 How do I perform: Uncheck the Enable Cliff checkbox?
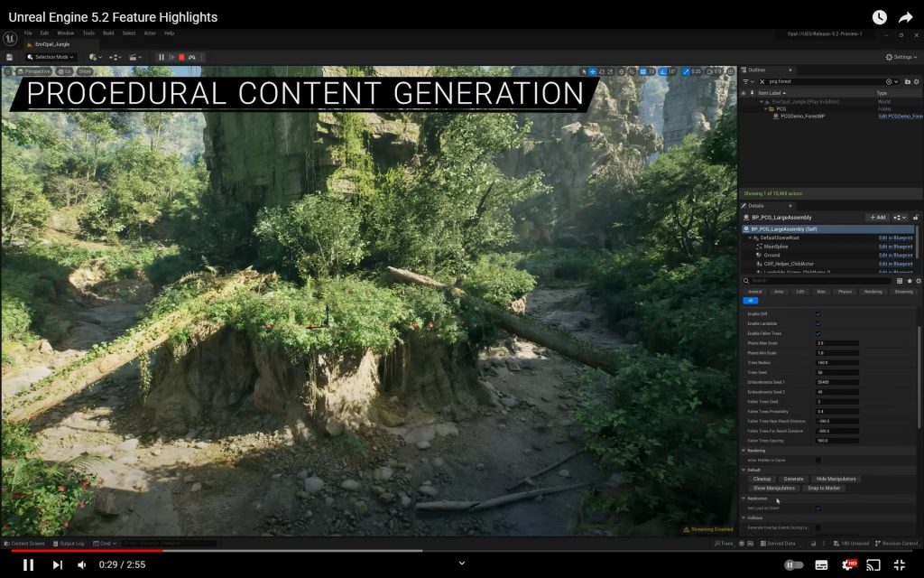click(x=818, y=312)
